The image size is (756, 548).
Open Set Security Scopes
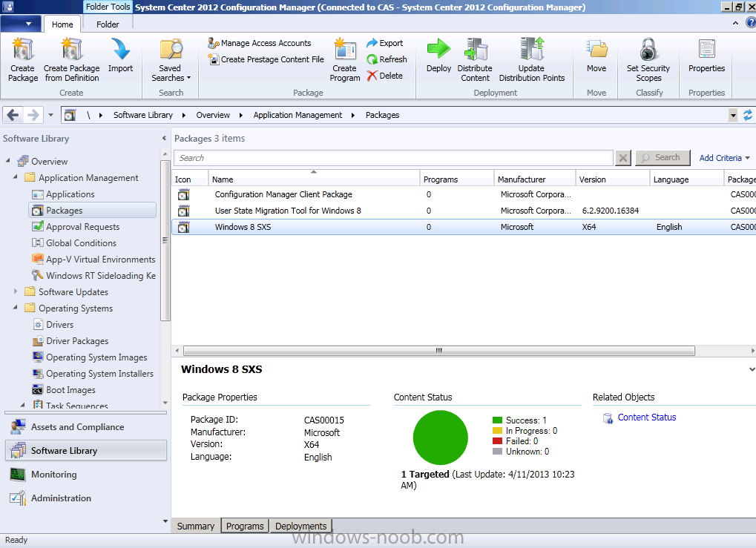648,60
